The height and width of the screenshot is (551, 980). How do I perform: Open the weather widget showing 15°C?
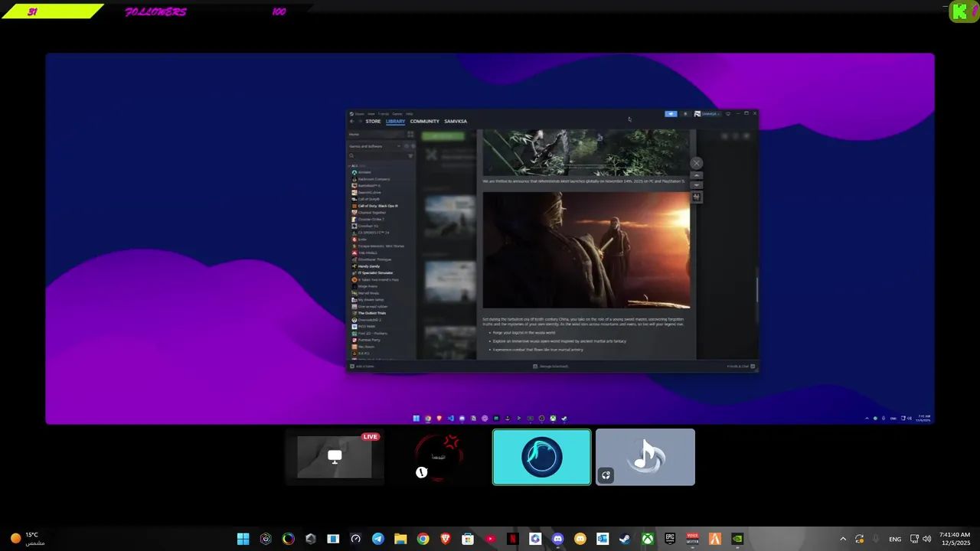pos(28,539)
